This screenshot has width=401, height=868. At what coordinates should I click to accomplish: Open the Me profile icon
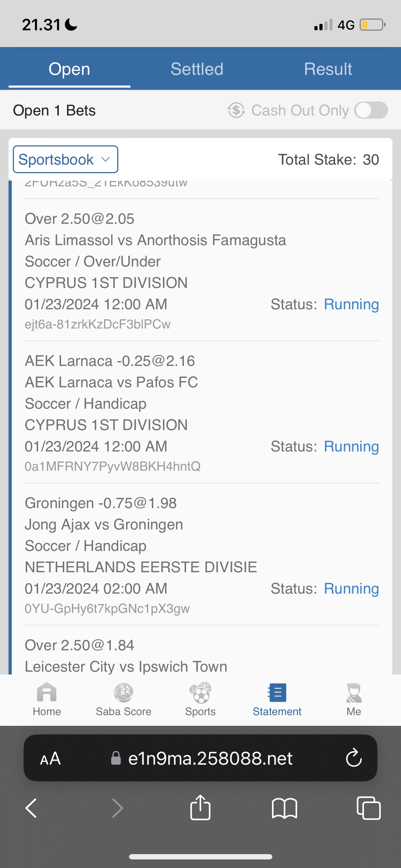[354, 693]
